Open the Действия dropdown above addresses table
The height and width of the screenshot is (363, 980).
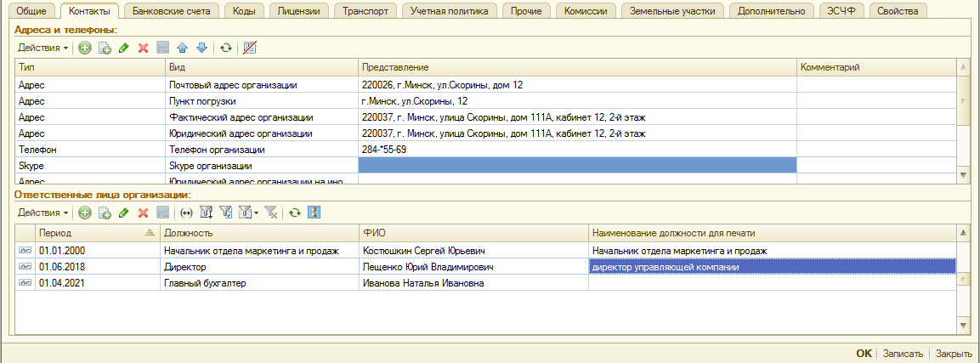(x=42, y=48)
